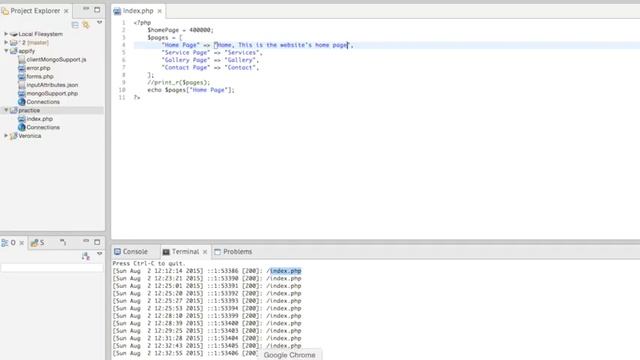Screen dimensions: 640x360
Task: Select Local Filesystem in the tree
Action: 40,34
